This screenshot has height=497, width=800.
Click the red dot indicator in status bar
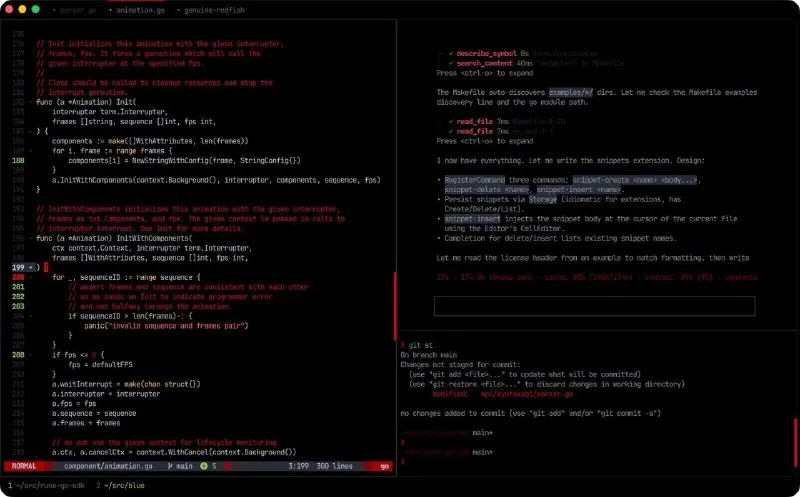point(228,466)
